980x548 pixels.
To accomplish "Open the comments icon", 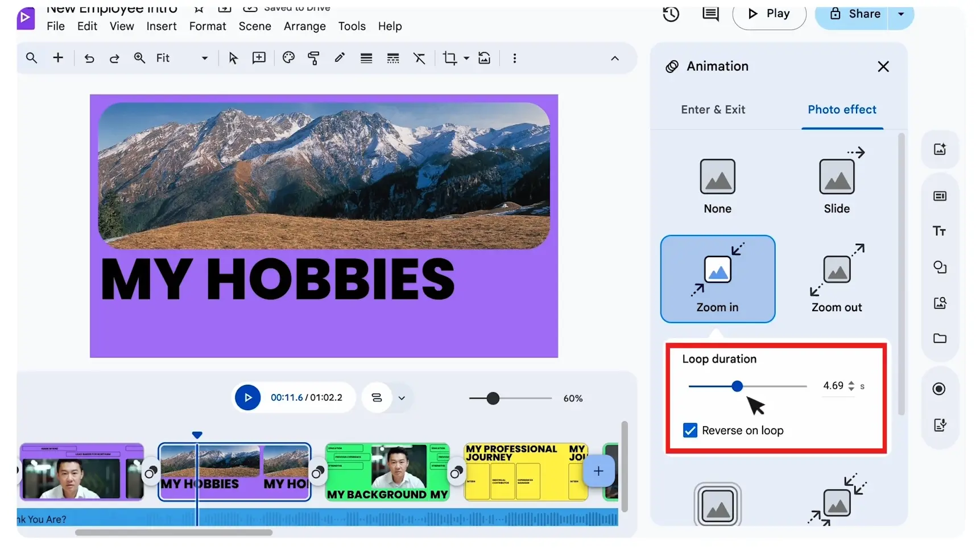I will pyautogui.click(x=710, y=14).
